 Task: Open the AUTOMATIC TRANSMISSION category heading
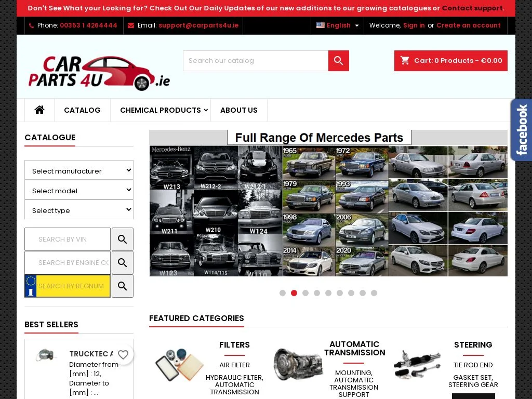point(354,349)
